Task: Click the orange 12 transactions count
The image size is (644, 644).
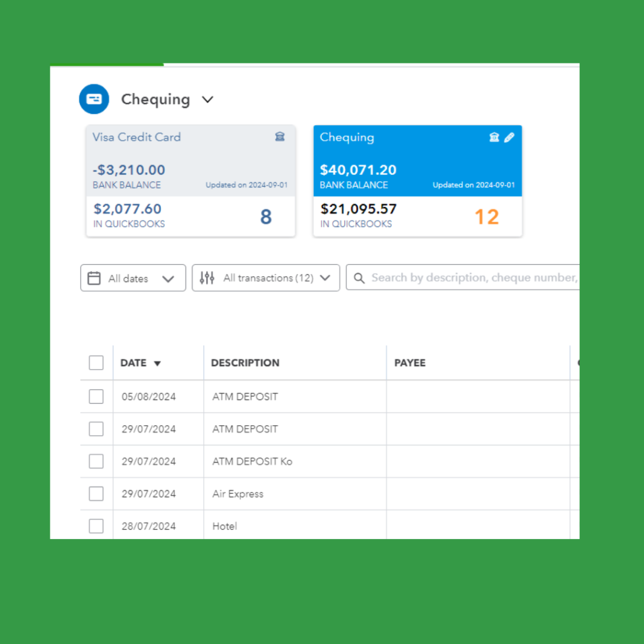Action: [x=486, y=217]
